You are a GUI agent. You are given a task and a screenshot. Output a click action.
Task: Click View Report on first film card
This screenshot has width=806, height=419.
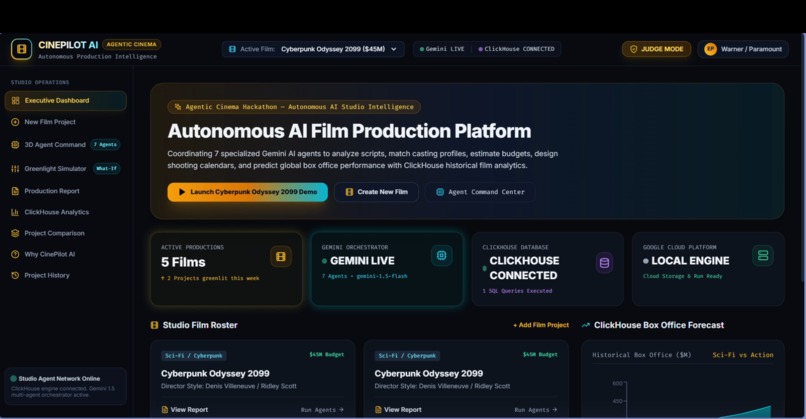185,410
